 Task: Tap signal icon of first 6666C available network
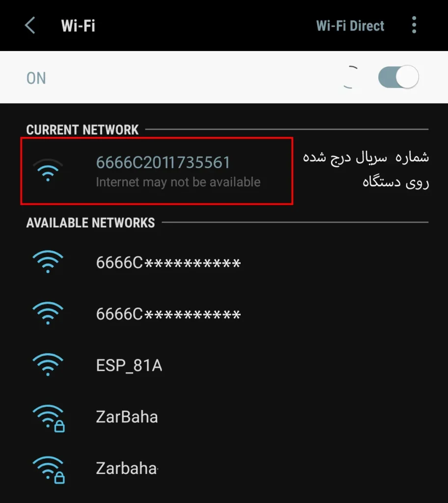[48, 262]
